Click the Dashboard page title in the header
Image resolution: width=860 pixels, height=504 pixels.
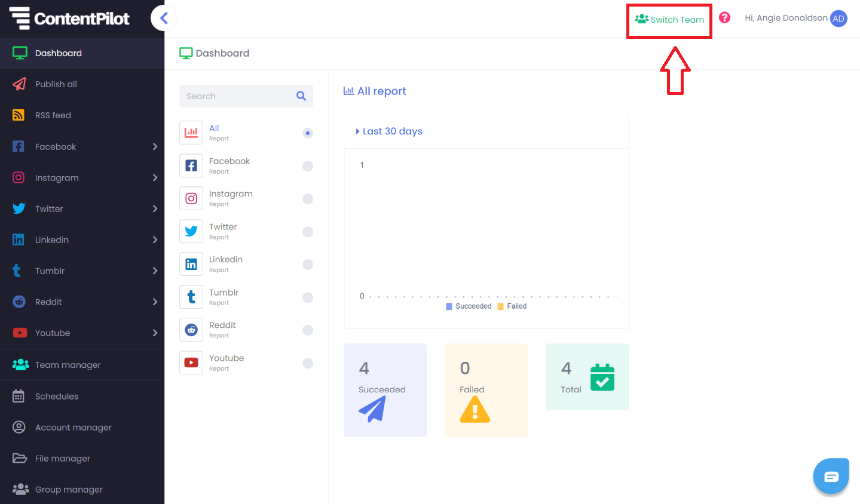(x=215, y=53)
